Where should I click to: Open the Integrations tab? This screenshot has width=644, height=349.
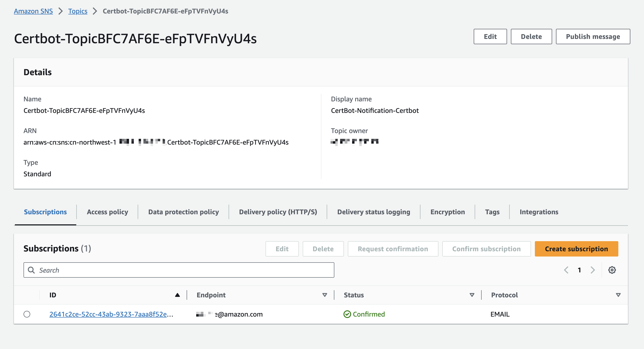[539, 212]
